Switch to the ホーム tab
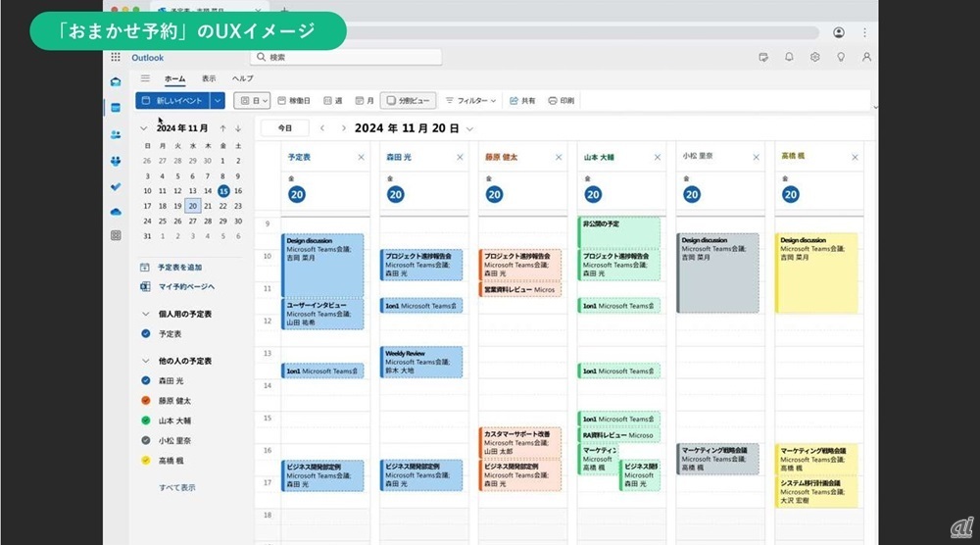980x545 pixels. pos(175,78)
